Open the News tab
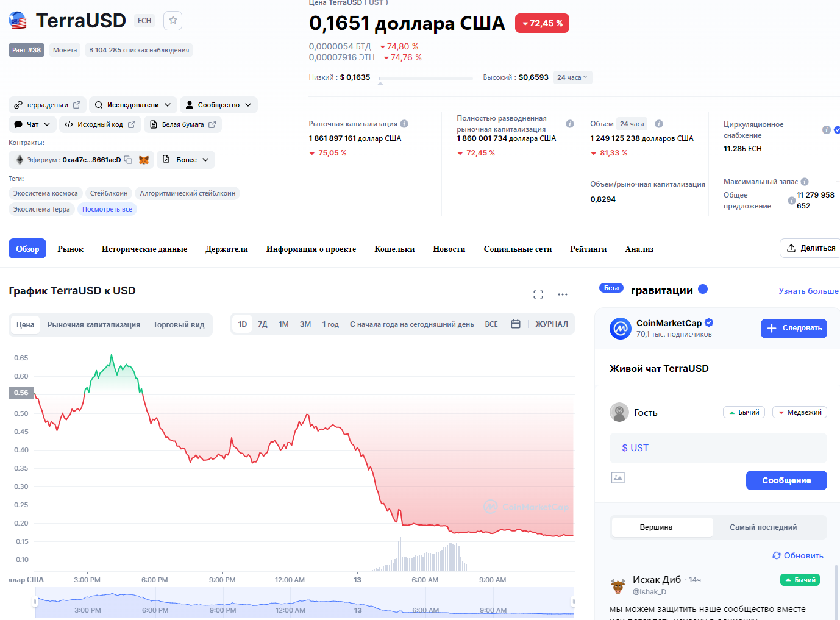This screenshot has height=620, width=840. coord(449,249)
